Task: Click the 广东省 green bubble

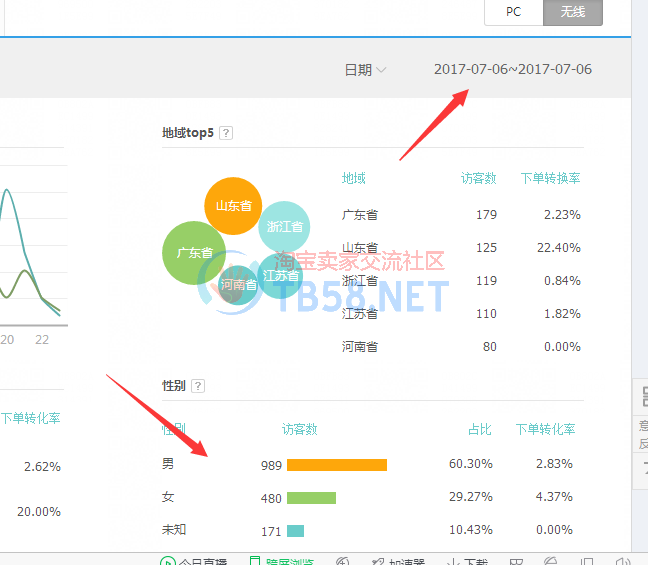Action: [x=192, y=252]
